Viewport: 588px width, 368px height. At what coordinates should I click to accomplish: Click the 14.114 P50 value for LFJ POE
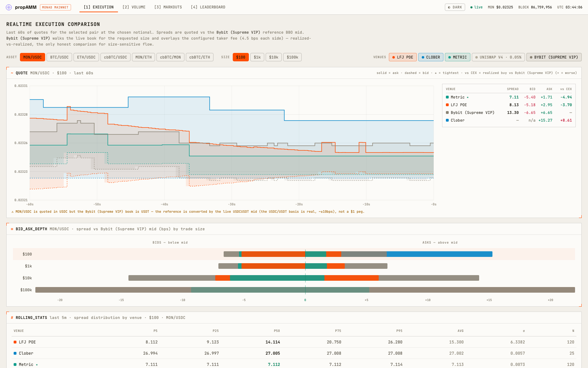tap(273, 342)
